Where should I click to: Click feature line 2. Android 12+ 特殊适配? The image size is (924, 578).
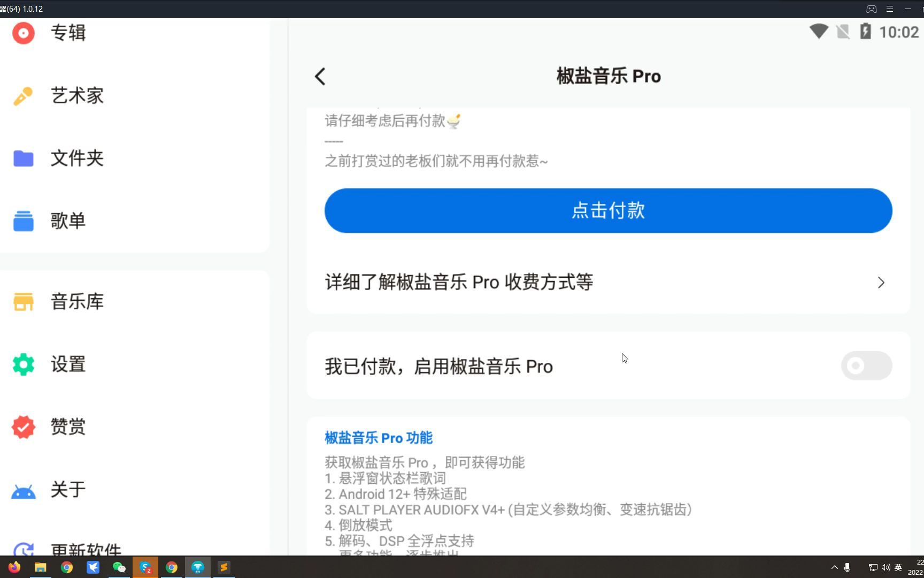click(x=396, y=493)
